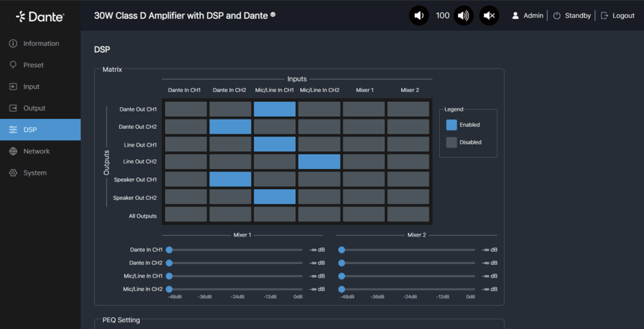Enable Dante In CH1 to Dante Out CH1
Viewport: 644px width, 329px height.
point(186,109)
